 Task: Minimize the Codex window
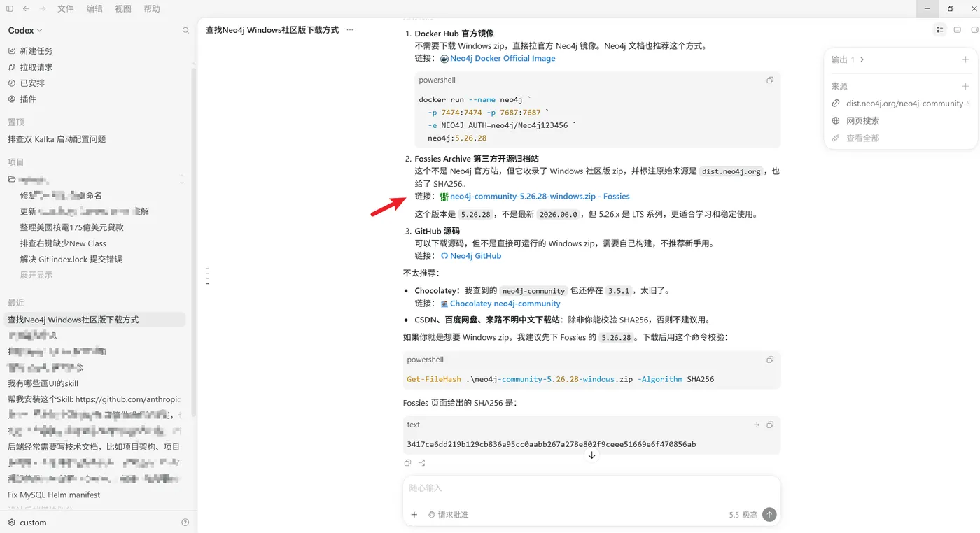click(927, 8)
